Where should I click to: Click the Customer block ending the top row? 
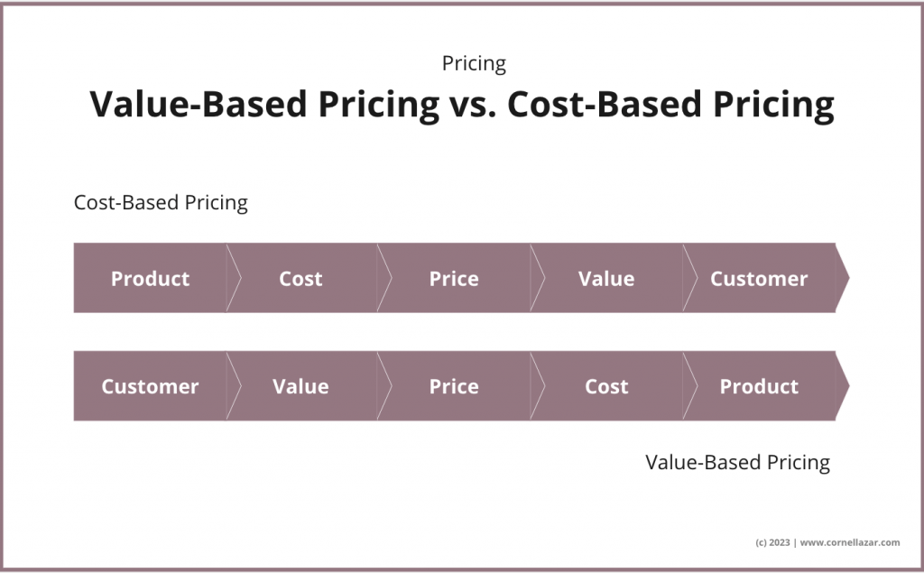pyautogui.click(x=759, y=279)
